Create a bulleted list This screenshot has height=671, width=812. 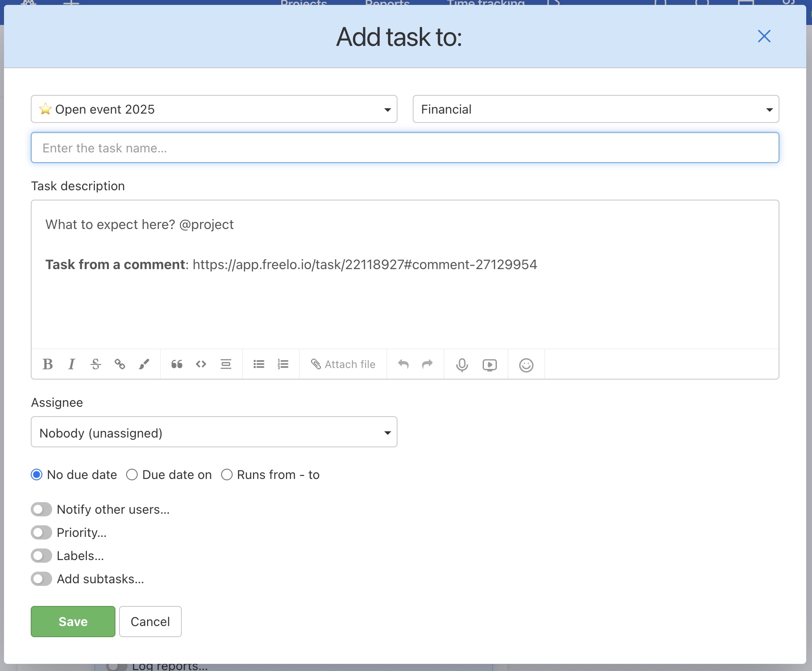pyautogui.click(x=259, y=364)
